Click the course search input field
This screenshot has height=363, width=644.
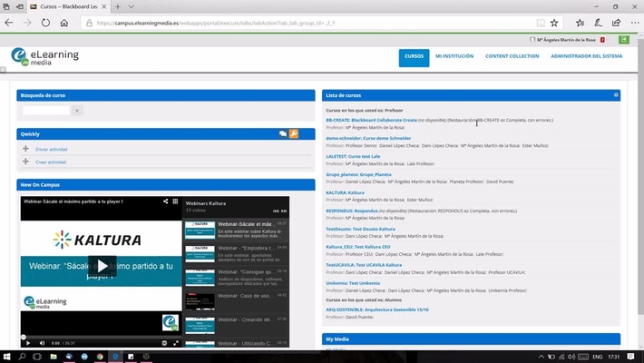46,110
